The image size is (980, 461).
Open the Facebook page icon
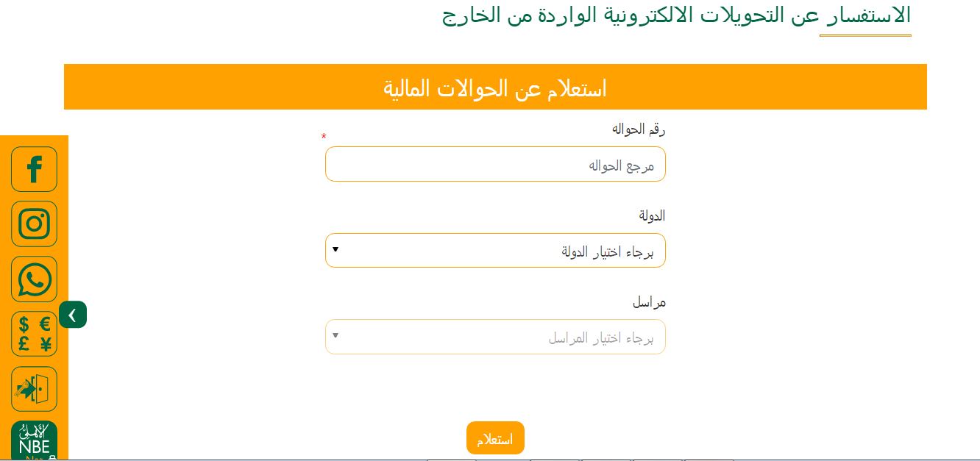tap(34, 169)
